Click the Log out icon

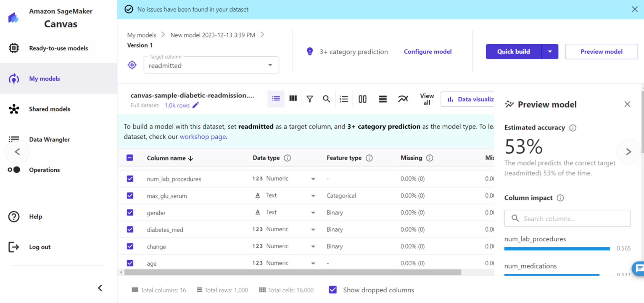(x=14, y=247)
